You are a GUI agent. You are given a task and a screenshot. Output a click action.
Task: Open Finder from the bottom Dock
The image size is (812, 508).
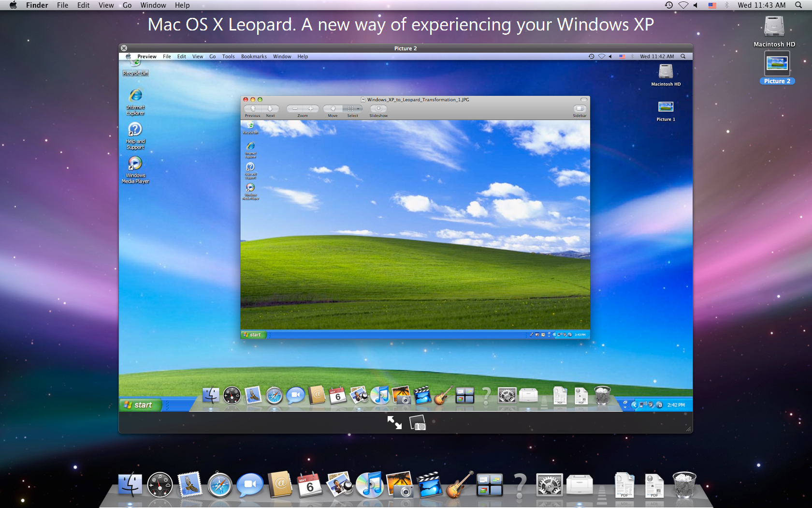click(130, 485)
